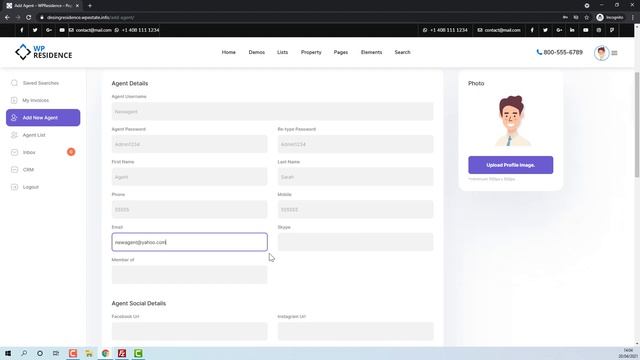Viewport: 640px width, 360px height.
Task: Open the Pages navigation menu
Action: pos(341,52)
